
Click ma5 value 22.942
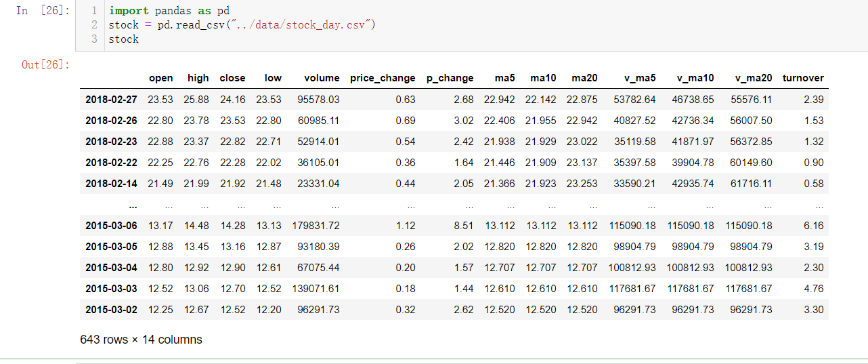click(x=500, y=100)
